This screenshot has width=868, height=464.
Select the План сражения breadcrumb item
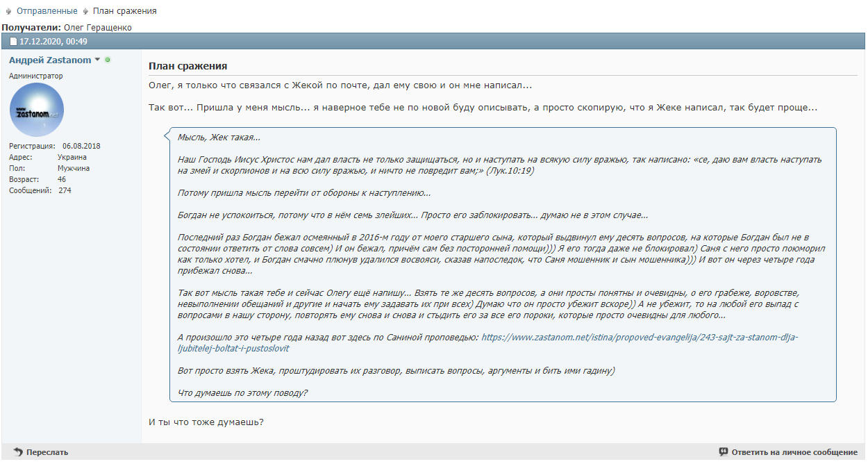(125, 11)
